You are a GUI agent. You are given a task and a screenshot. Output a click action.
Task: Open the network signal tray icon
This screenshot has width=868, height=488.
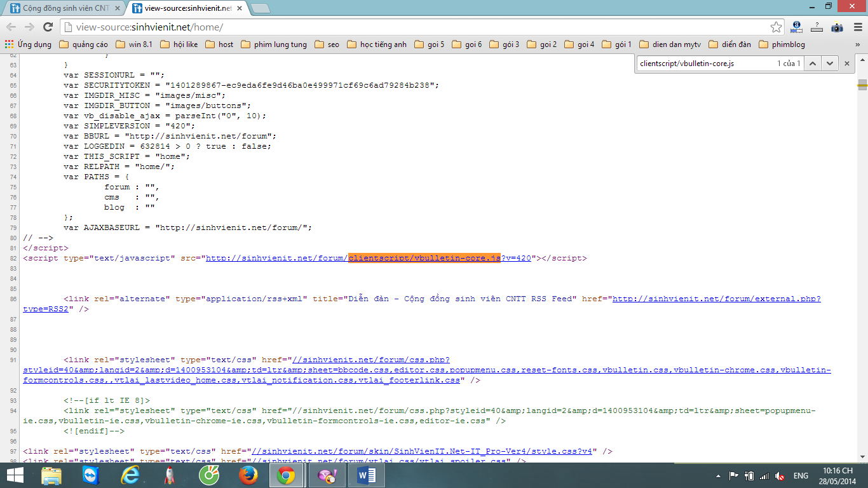point(764,475)
